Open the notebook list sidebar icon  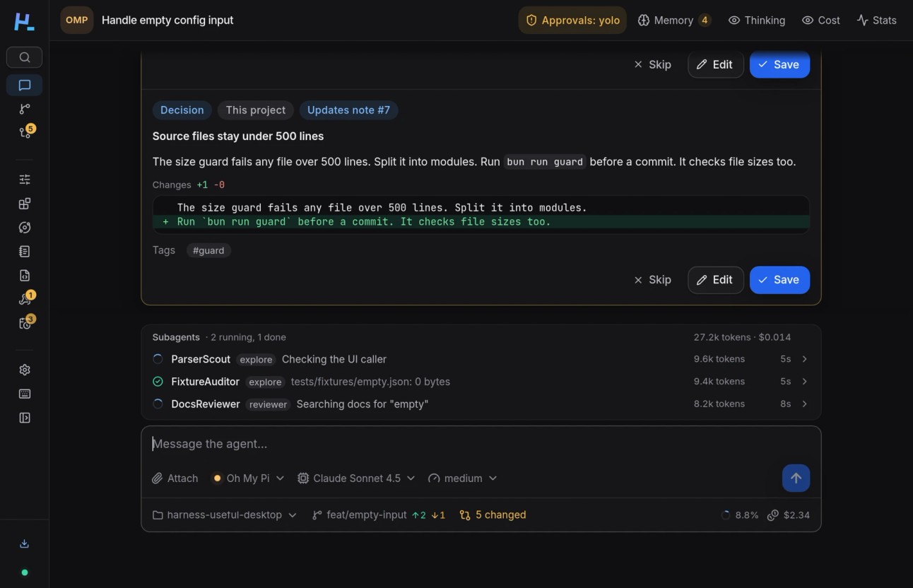24,252
